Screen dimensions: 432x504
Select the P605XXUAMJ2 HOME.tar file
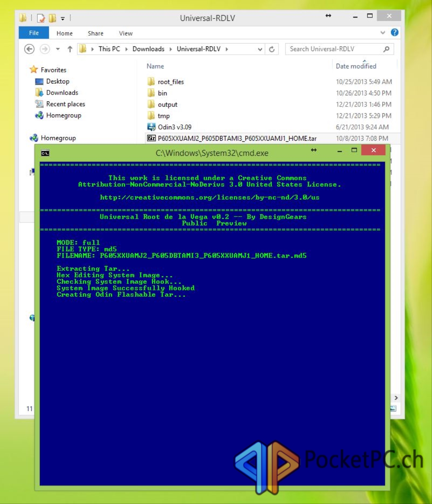click(x=237, y=139)
